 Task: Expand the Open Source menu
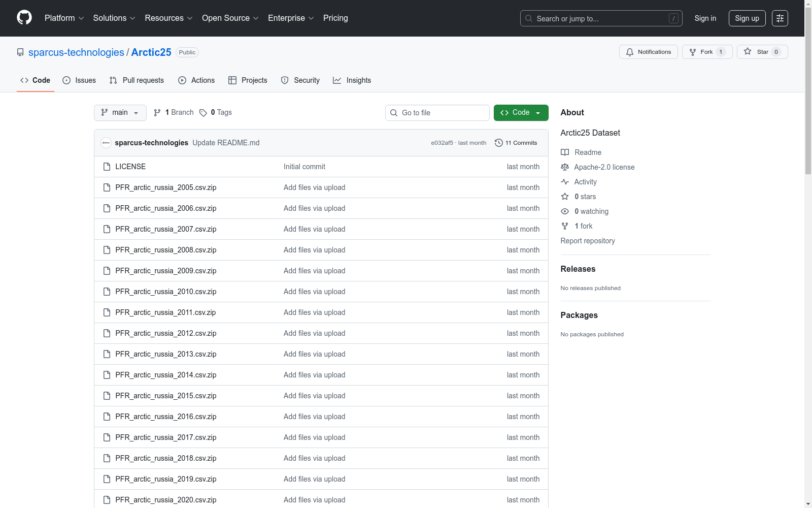(x=230, y=18)
